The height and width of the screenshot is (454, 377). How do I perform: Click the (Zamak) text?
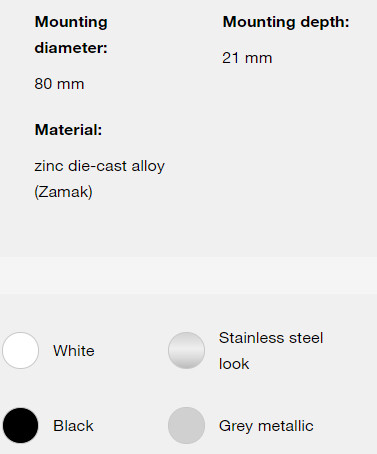(x=63, y=192)
